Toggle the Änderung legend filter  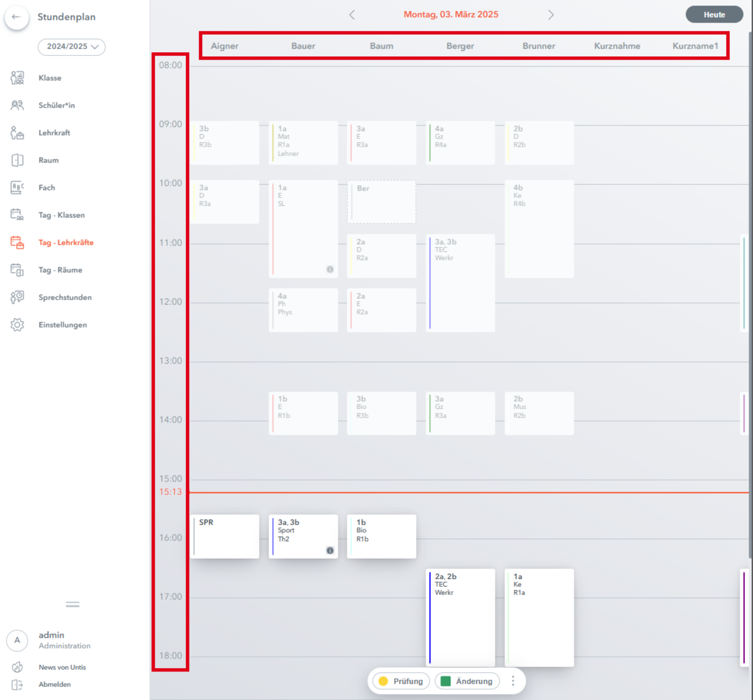(x=467, y=681)
